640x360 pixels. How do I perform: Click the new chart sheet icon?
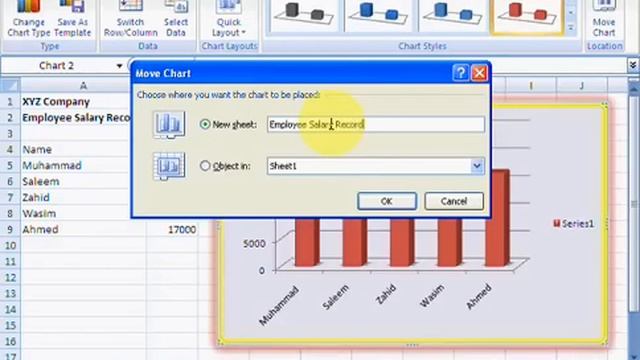click(x=169, y=124)
